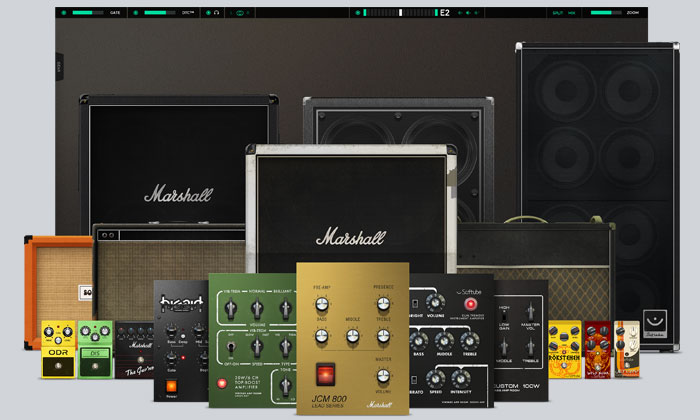
Task: Toggle the DTC power indicator
Action: (x=136, y=12)
